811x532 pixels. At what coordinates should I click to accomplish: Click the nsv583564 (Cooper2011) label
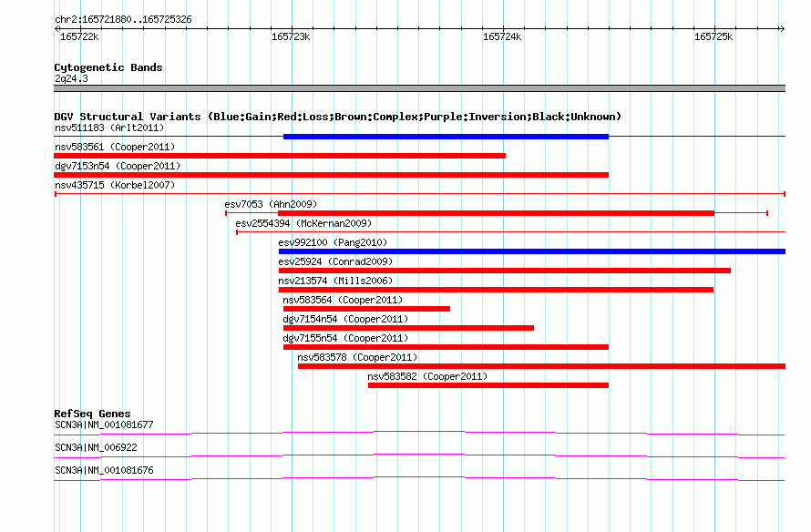coord(343,300)
